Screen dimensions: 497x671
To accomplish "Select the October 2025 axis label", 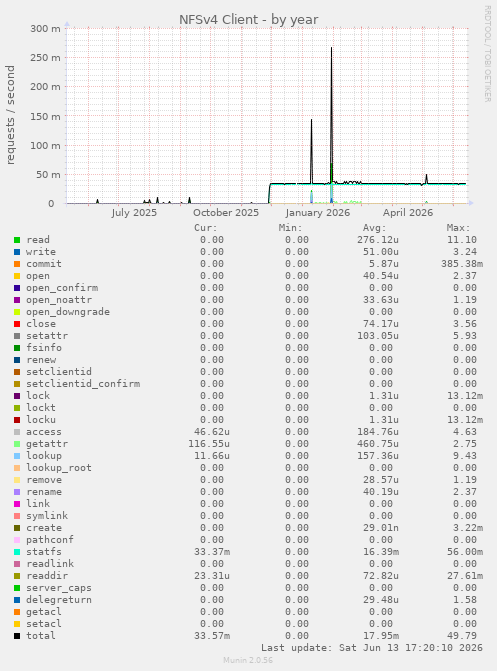I will (226, 213).
